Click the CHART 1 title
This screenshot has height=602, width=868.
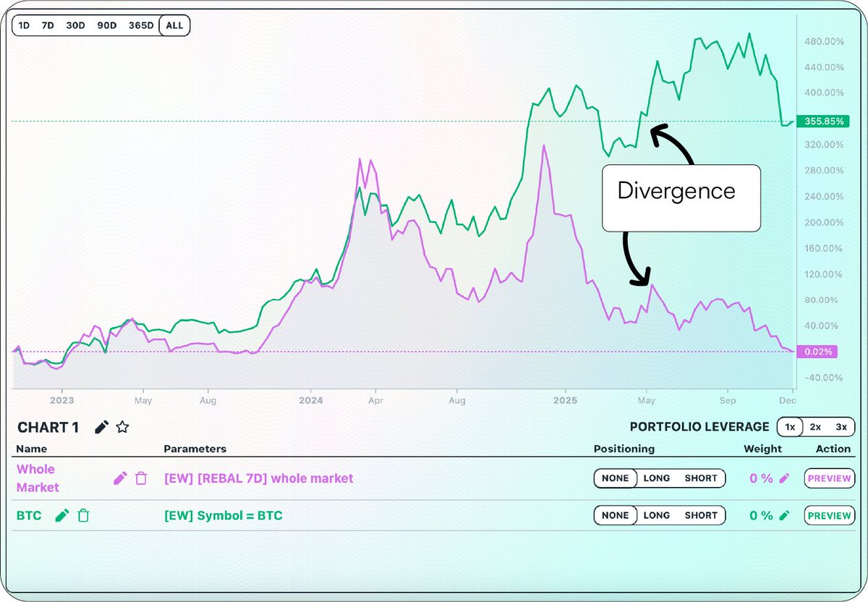tap(48, 428)
